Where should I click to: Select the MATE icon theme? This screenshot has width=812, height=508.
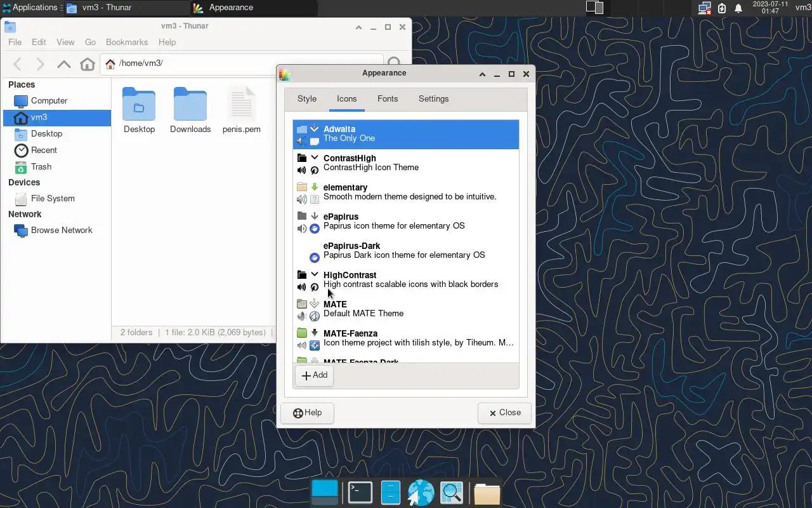coord(406,309)
